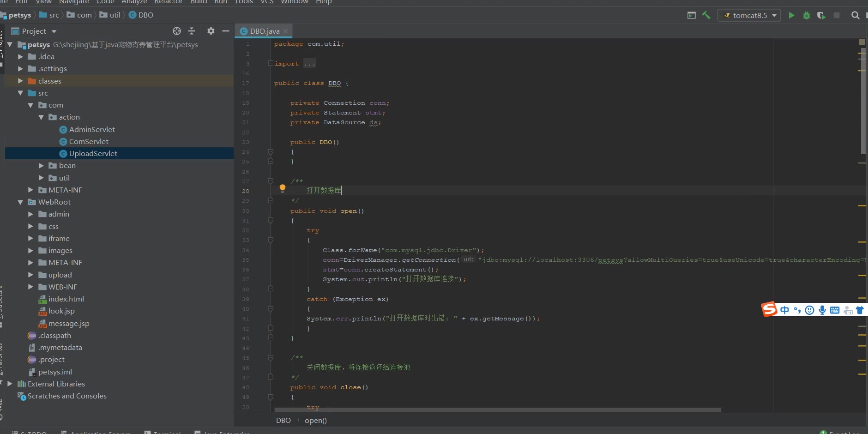Click petsys in navigation breadcrumb

coord(20,15)
